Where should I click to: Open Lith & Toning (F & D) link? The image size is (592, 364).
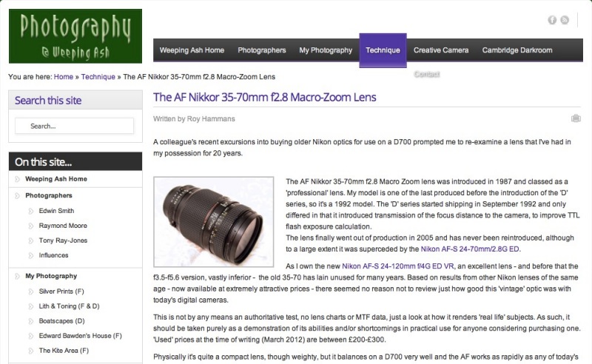pyautogui.click(x=69, y=306)
